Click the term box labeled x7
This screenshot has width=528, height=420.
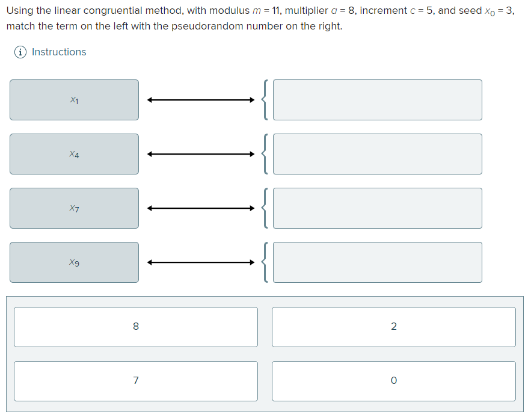coord(74,208)
